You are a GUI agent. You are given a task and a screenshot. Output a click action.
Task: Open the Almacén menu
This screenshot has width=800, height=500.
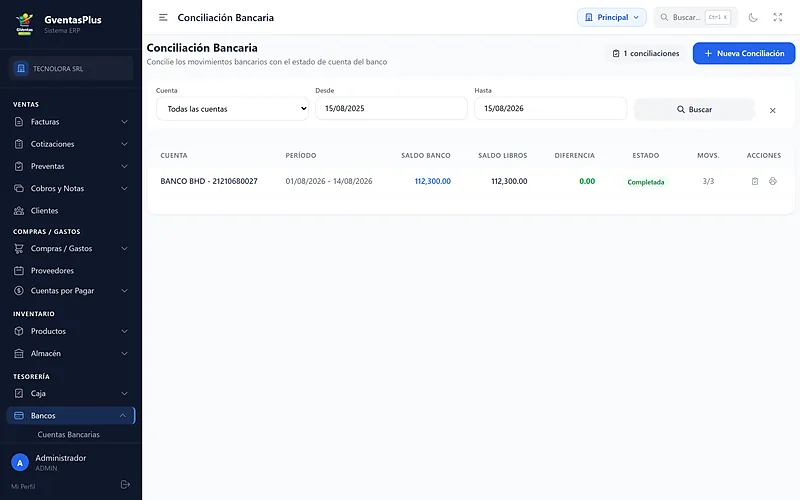pos(71,353)
